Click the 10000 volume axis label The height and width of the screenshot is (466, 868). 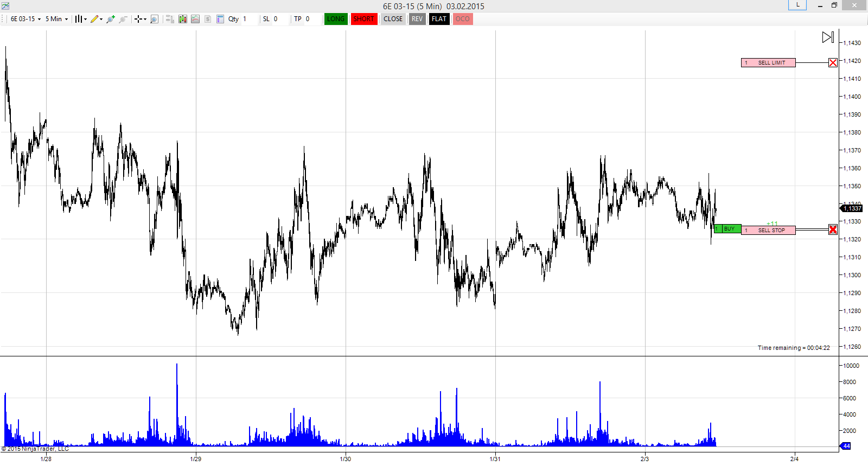click(851, 366)
